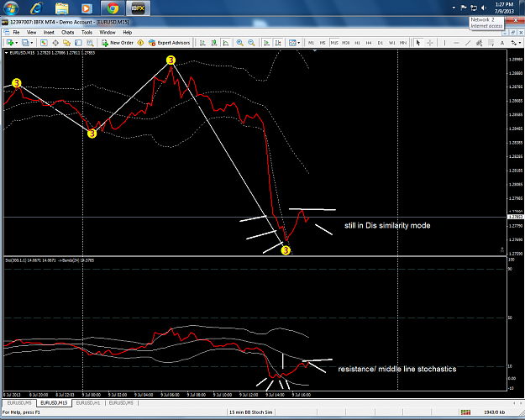Open MetaEditor via yellow diamond icon

[x=140, y=43]
